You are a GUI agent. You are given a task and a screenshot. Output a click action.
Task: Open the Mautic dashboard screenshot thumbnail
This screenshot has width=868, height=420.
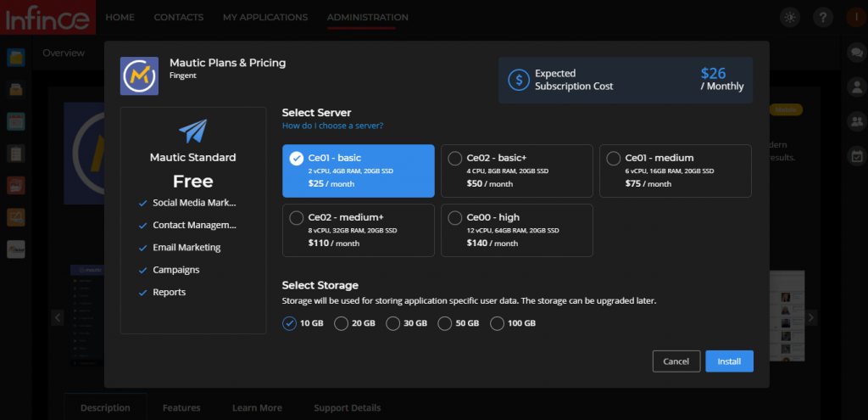point(87,316)
